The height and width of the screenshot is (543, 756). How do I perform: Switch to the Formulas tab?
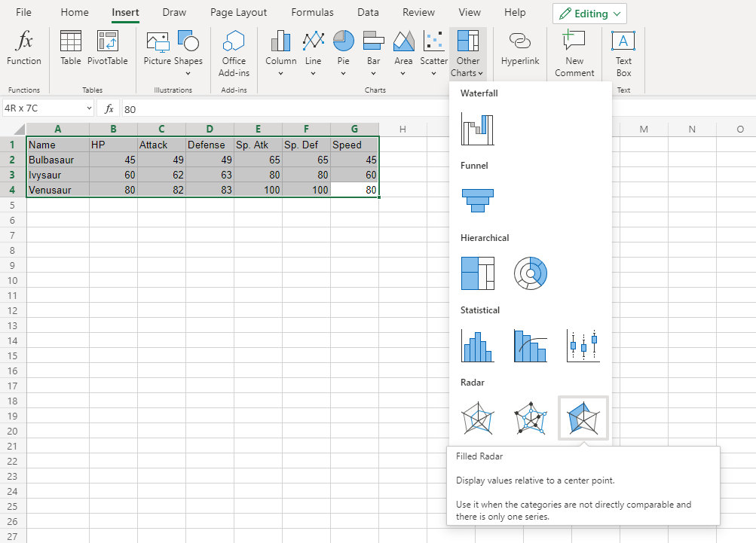click(312, 13)
